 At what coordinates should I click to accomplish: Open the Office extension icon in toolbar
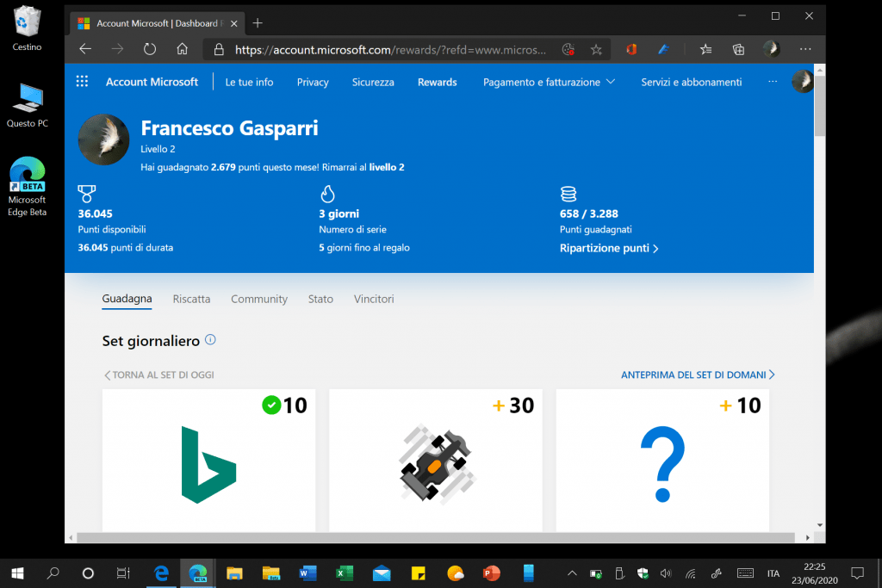click(631, 50)
